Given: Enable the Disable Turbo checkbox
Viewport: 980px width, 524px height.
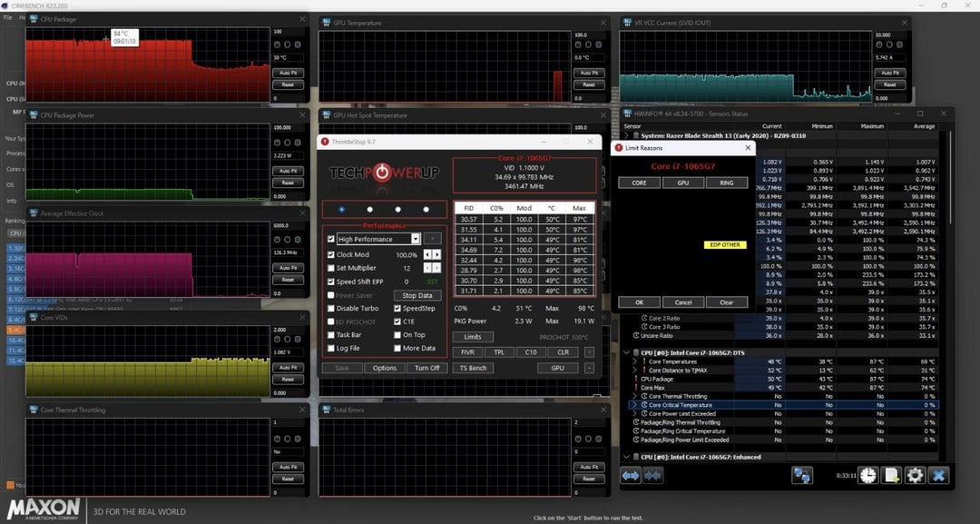Looking at the screenshot, I should click(330, 308).
